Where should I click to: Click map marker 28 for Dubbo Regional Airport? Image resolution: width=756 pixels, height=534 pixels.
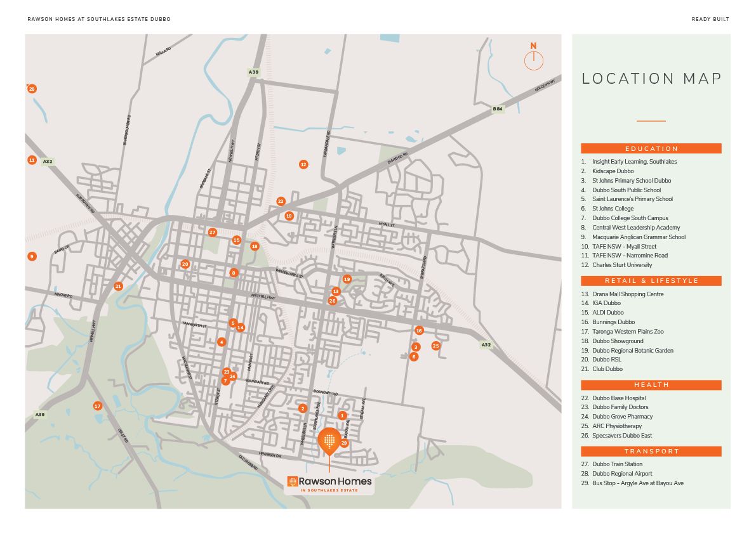[x=32, y=89]
